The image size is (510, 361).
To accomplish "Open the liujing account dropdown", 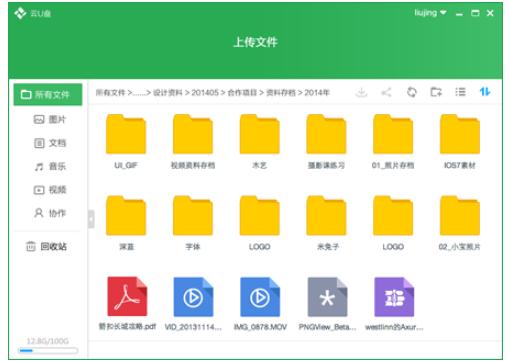I will click(430, 13).
